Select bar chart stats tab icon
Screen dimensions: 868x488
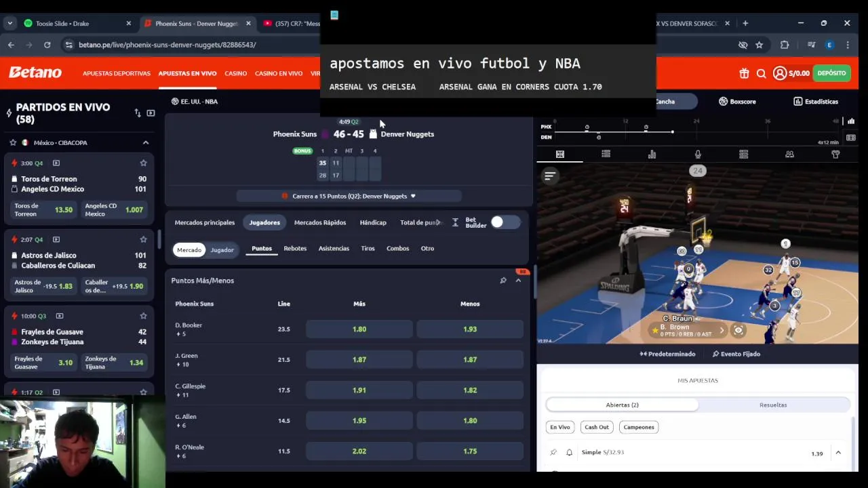click(652, 155)
